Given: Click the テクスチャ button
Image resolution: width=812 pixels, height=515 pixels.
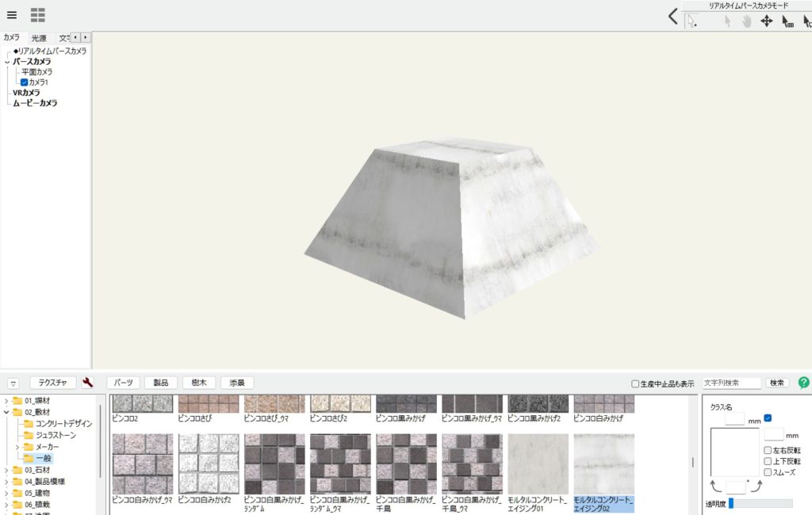Looking at the screenshot, I should (53, 383).
